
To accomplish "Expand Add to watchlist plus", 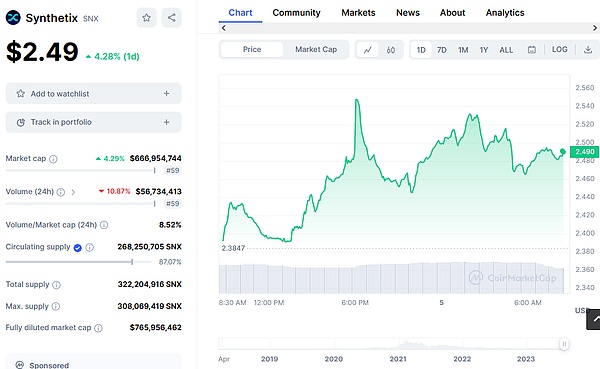I will coord(166,93).
